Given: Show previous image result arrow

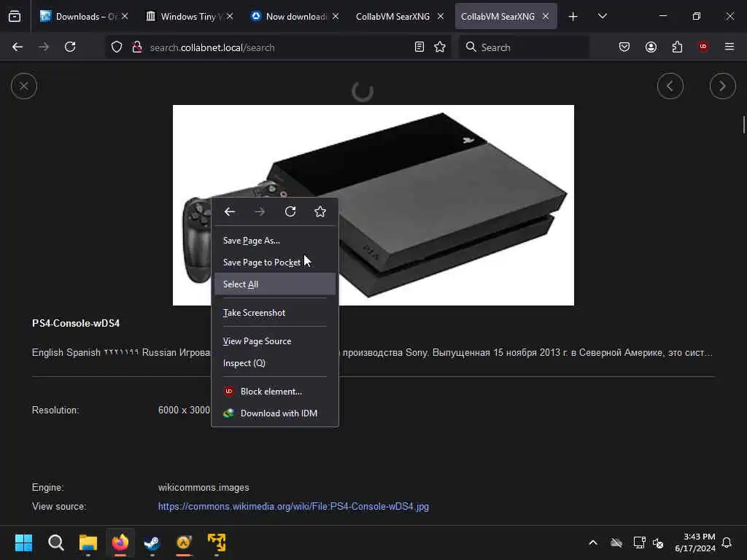Looking at the screenshot, I should [x=670, y=86].
